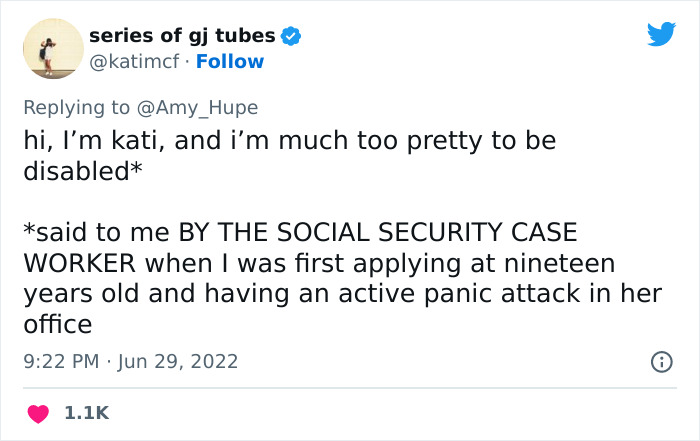Click the "WORKER" word in the tweet

point(81,264)
